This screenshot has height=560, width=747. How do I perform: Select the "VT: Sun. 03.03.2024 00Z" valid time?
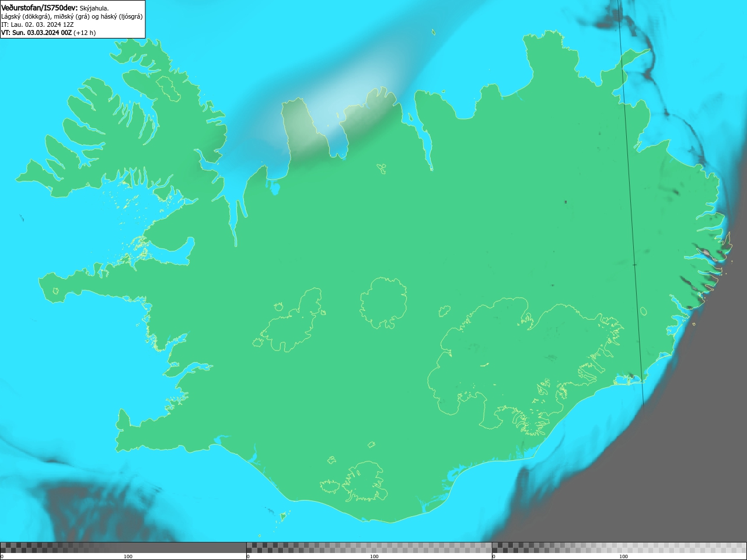[36, 33]
